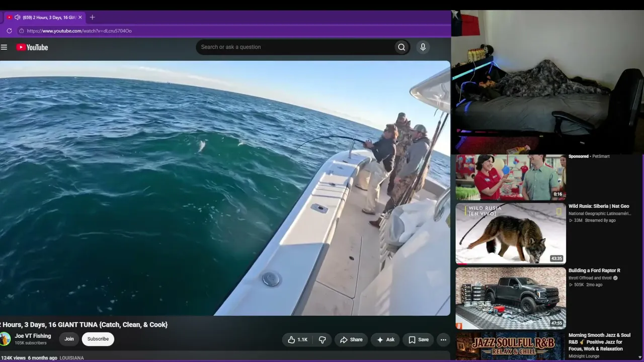Viewport: 644px width, 362px height.
Task: Click the '124K views 6 months ago' text
Action: click(29, 358)
